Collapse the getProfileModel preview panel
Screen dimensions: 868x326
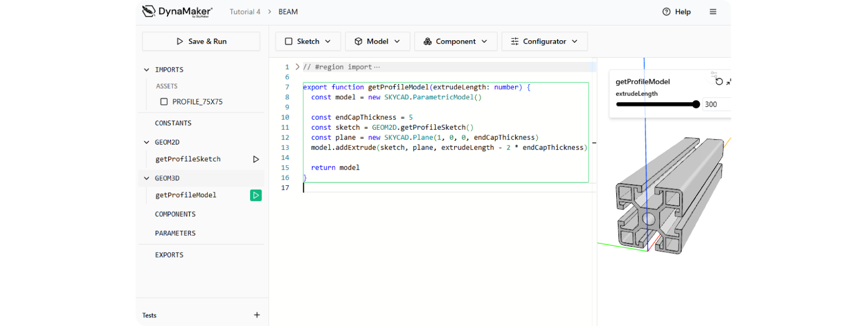tap(729, 82)
